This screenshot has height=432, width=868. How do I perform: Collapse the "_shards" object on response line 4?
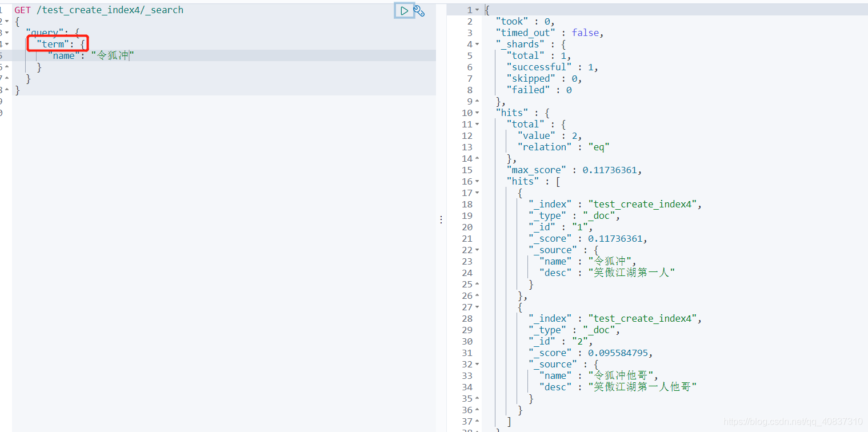click(477, 44)
